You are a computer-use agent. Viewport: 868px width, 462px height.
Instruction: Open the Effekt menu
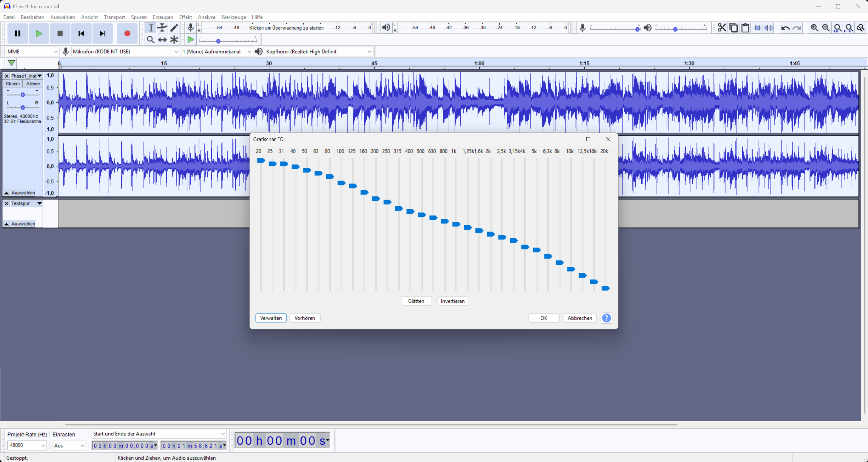(x=185, y=17)
